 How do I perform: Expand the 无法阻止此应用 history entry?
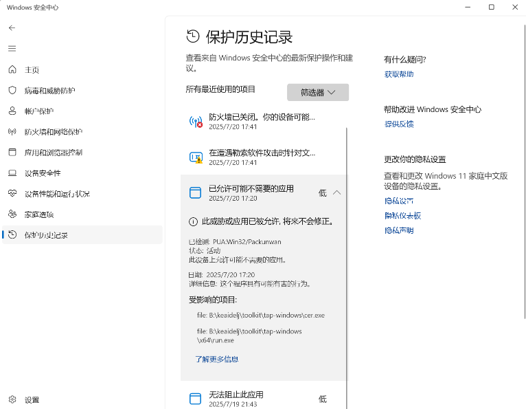click(x=264, y=399)
